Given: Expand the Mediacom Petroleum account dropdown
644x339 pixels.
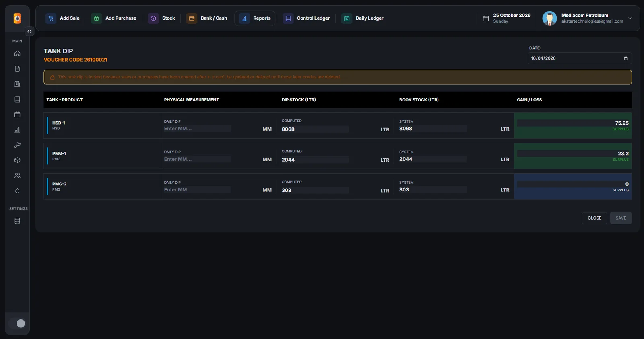Looking at the screenshot, I should point(630,18).
